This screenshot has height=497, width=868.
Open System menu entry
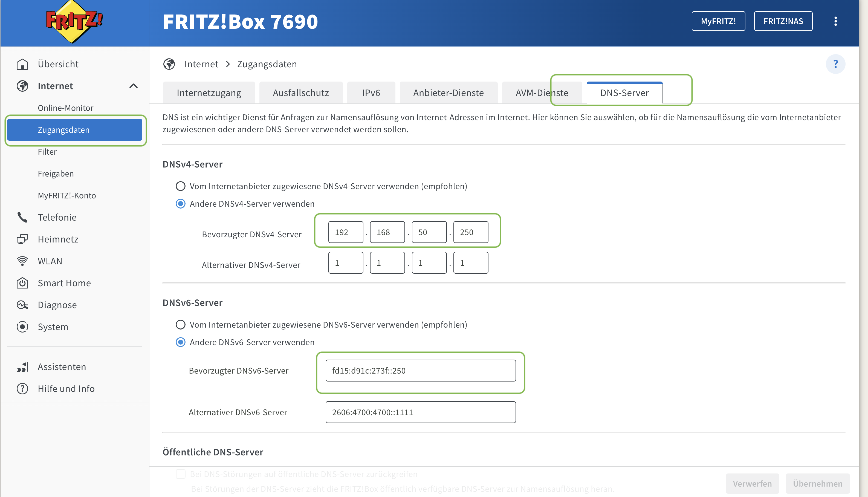tap(53, 327)
